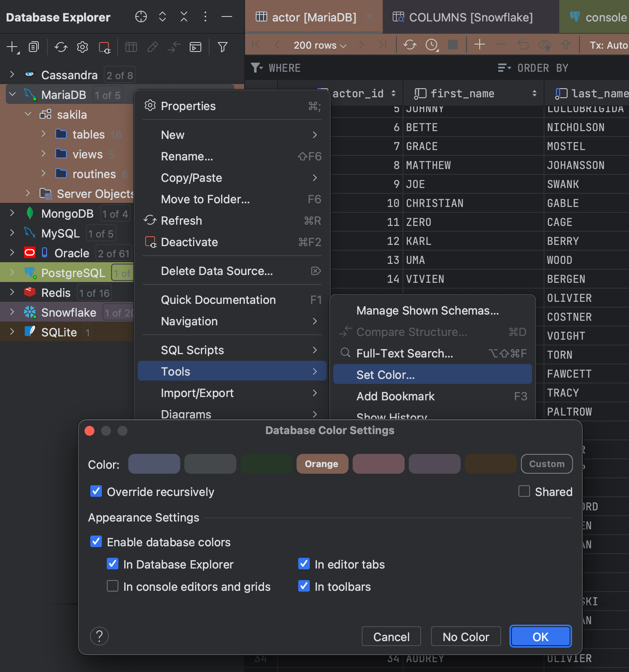Click the reload page icon in grid toolbar
Image resolution: width=629 pixels, height=672 pixels.
410,45
